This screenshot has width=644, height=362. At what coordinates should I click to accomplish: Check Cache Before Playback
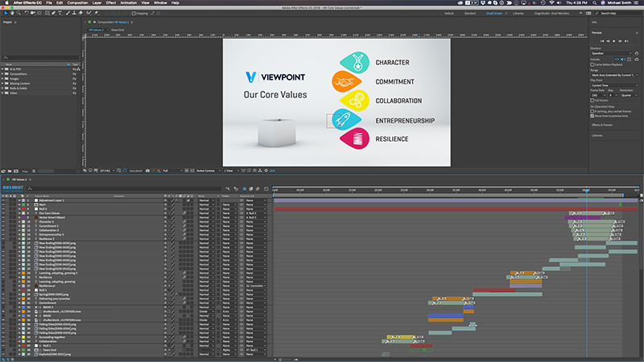592,65
